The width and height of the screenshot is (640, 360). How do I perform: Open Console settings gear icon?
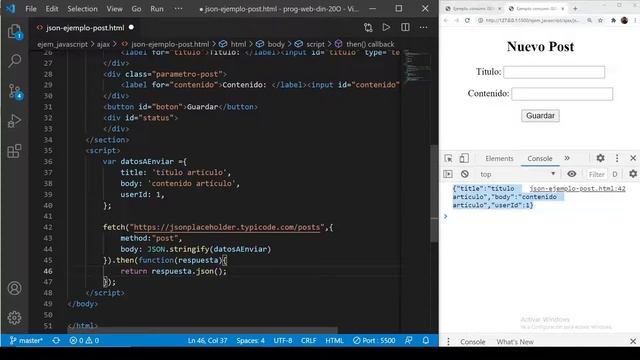pos(633,174)
